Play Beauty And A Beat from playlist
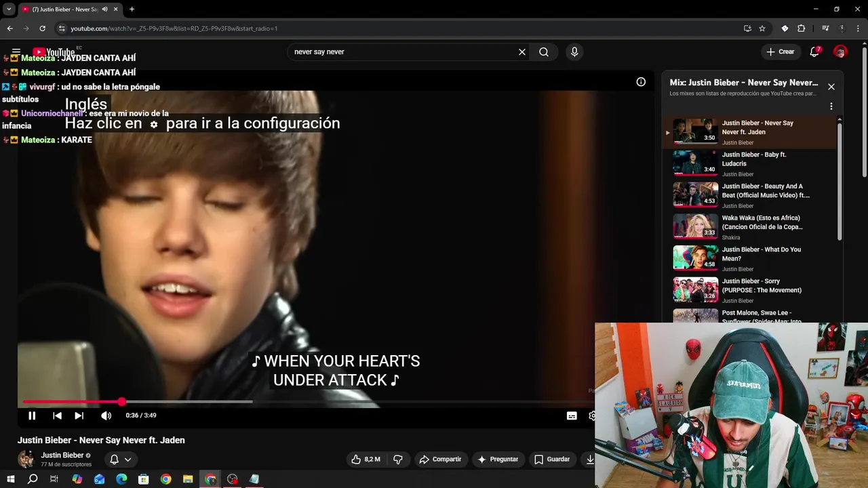Image resolution: width=868 pixels, height=488 pixels. pyautogui.click(x=750, y=195)
